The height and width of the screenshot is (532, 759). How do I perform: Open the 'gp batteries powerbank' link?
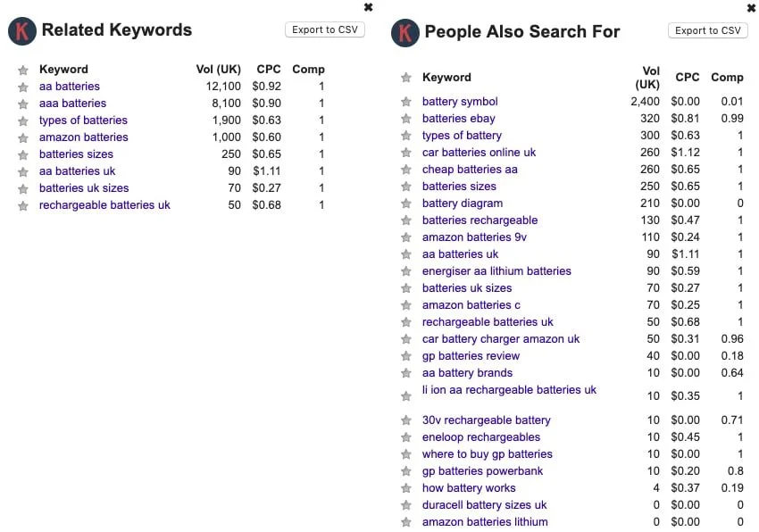[482, 471]
